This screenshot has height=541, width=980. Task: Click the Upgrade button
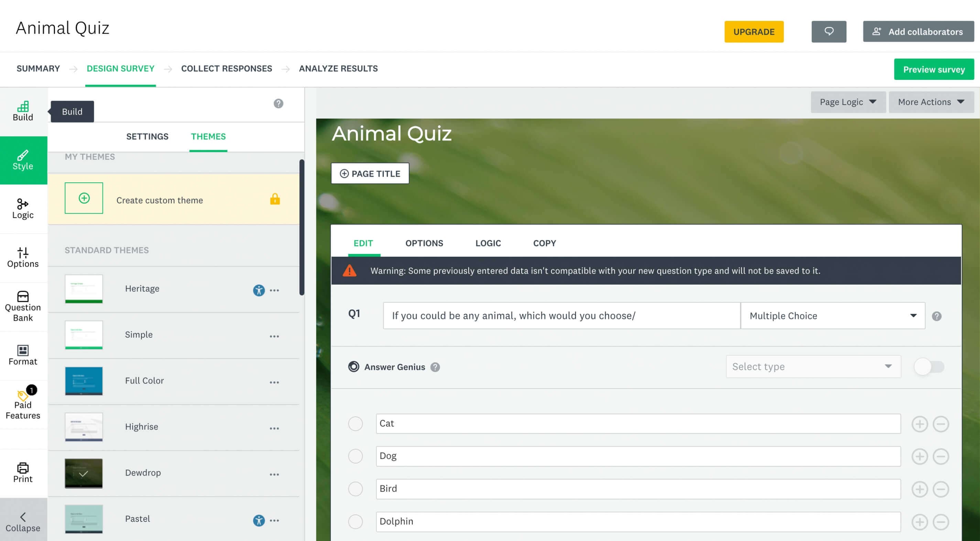point(754,32)
